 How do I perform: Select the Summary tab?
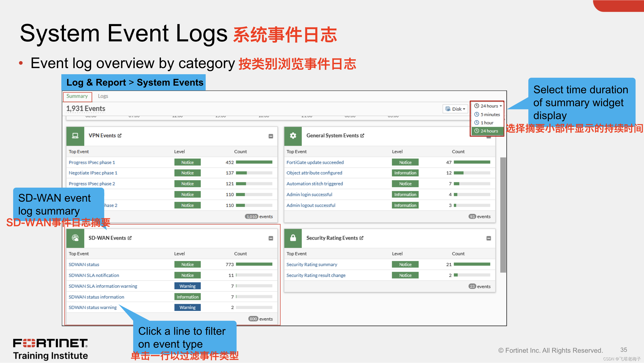click(x=77, y=96)
